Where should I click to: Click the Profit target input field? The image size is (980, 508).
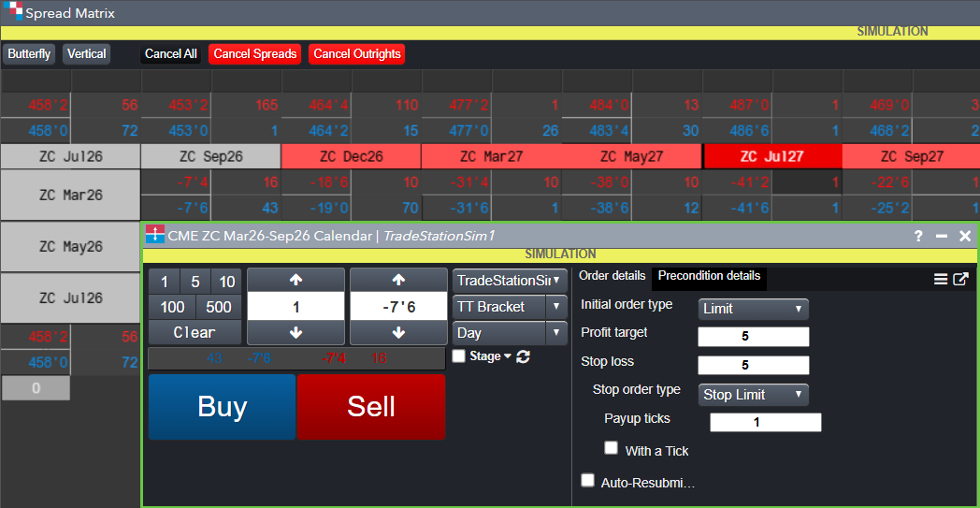(x=753, y=337)
